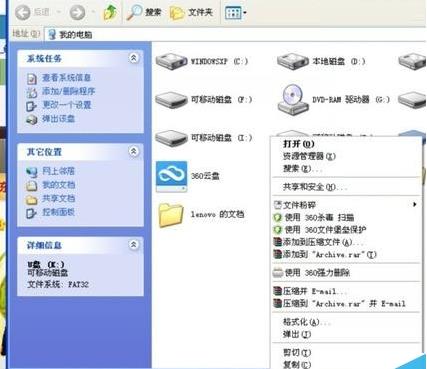Collapse the 其它位置 panel

coord(134,151)
